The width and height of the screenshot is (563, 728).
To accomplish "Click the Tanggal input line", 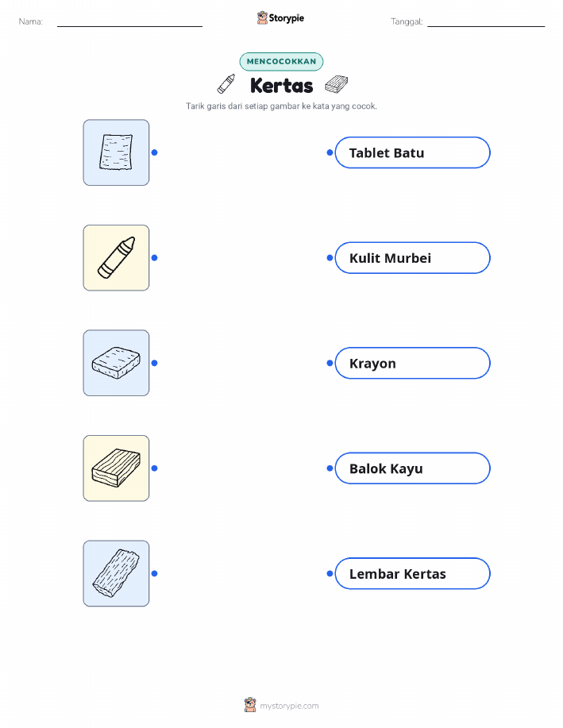I will (486, 22).
